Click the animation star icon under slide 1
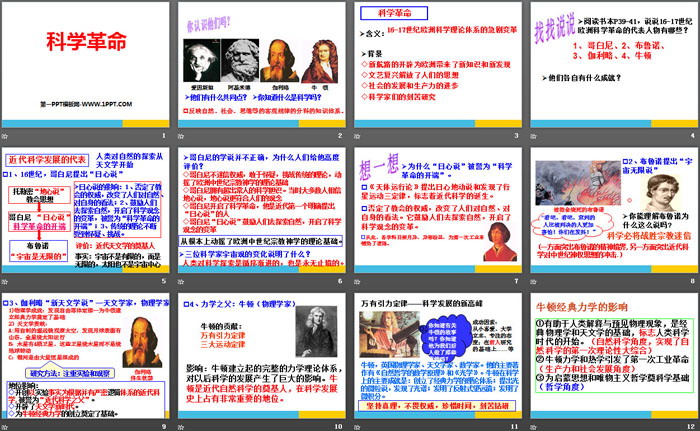This screenshot has height=431, width=700. click(5, 136)
